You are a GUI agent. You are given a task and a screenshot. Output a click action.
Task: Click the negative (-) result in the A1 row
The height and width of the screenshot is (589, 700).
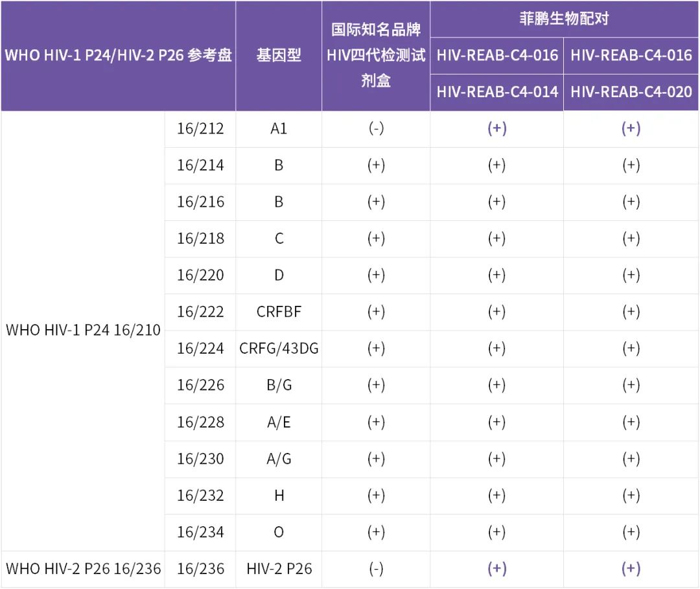(376, 128)
